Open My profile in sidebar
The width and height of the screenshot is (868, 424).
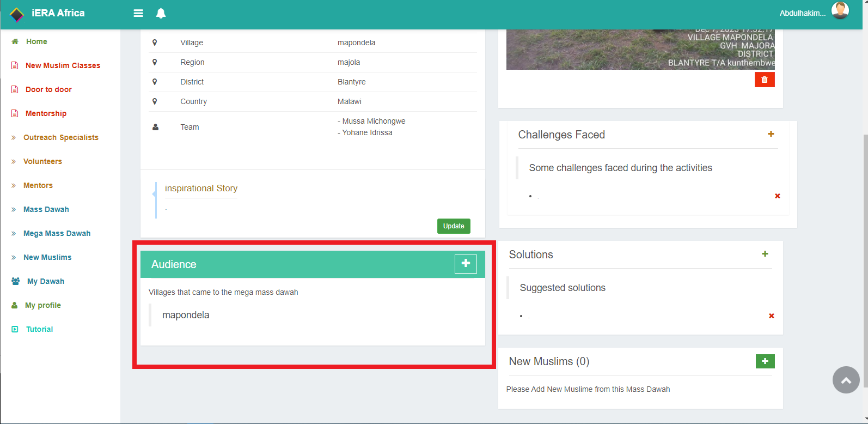[42, 305]
